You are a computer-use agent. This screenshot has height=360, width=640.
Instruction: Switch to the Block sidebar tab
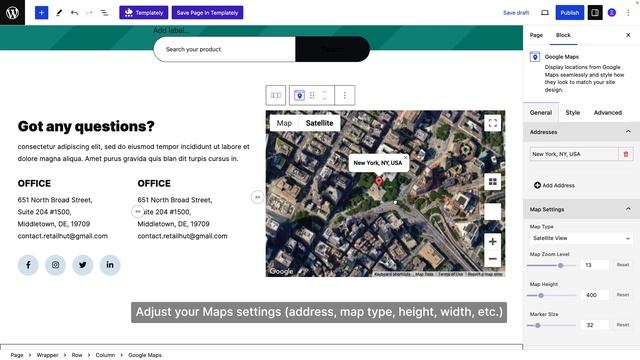tap(563, 35)
